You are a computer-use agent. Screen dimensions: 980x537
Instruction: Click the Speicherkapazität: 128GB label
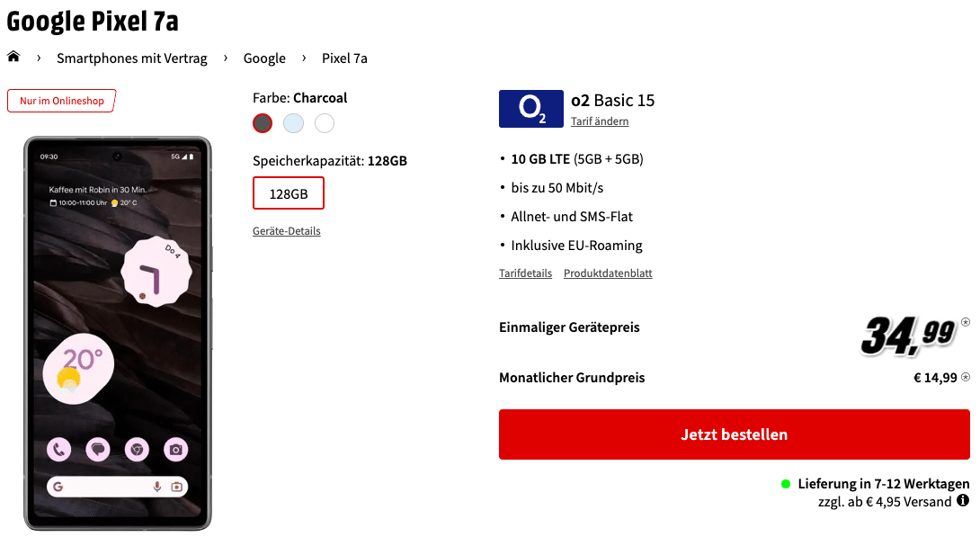330,161
